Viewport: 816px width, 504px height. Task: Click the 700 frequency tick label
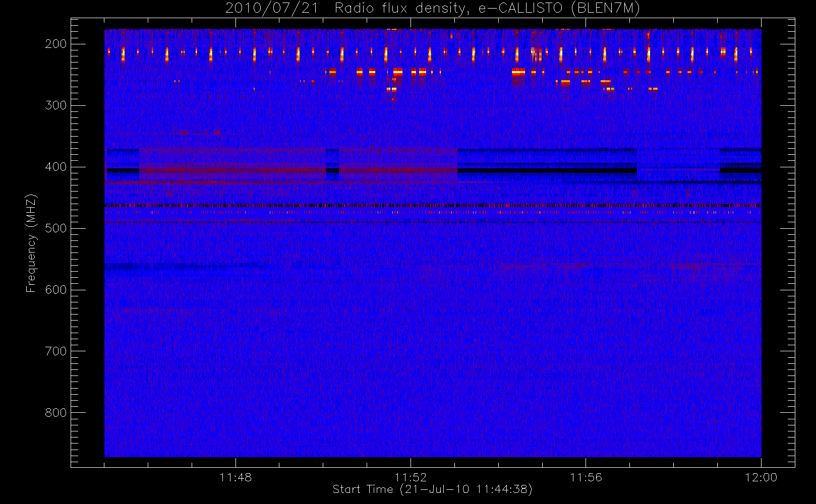point(56,351)
